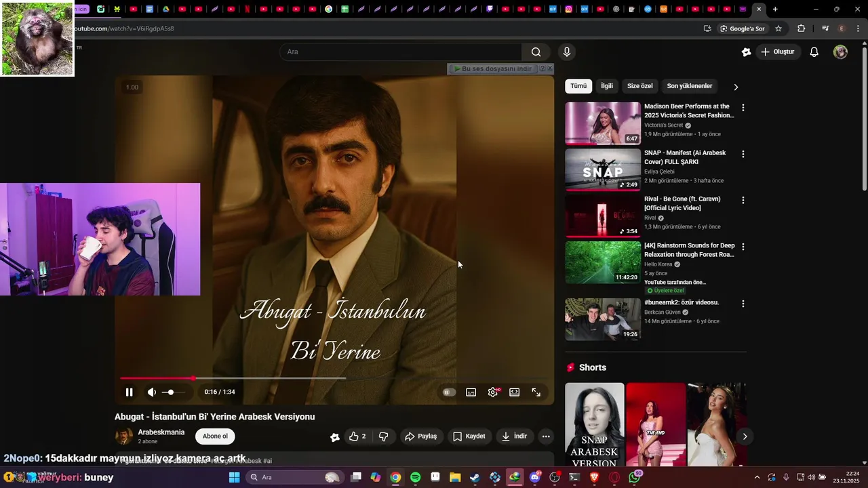Share the video via Paylaş button
The width and height of the screenshot is (868, 488).
420,436
